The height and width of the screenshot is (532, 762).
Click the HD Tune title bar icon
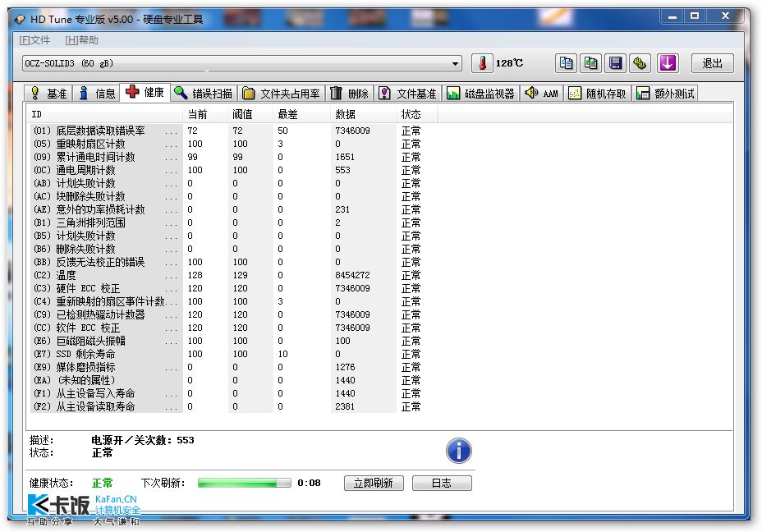tap(20, 20)
